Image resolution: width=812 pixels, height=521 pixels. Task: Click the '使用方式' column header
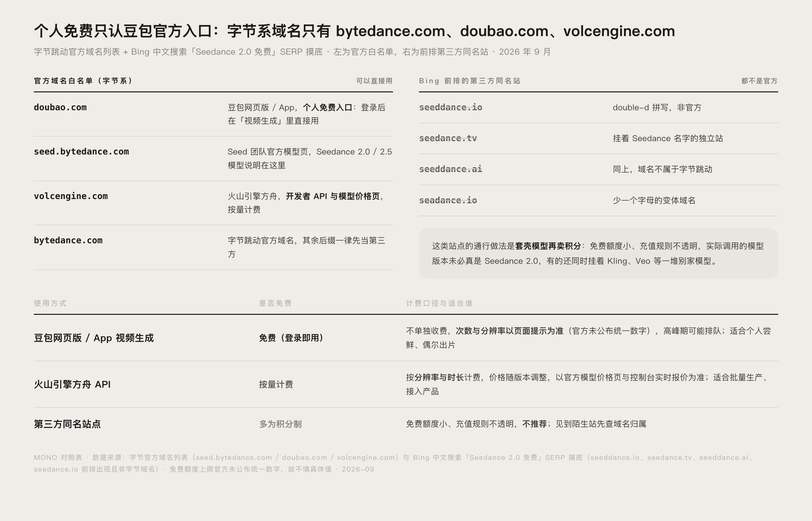pyautogui.click(x=50, y=303)
